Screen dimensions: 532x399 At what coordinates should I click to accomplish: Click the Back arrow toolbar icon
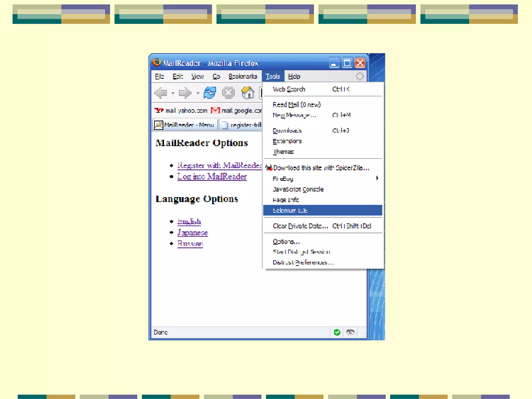pos(161,93)
